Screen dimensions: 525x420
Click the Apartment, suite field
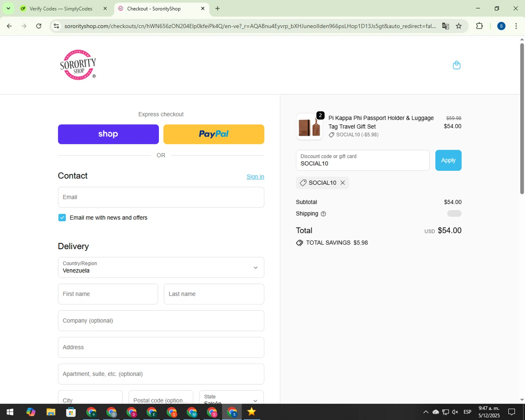[161, 374]
